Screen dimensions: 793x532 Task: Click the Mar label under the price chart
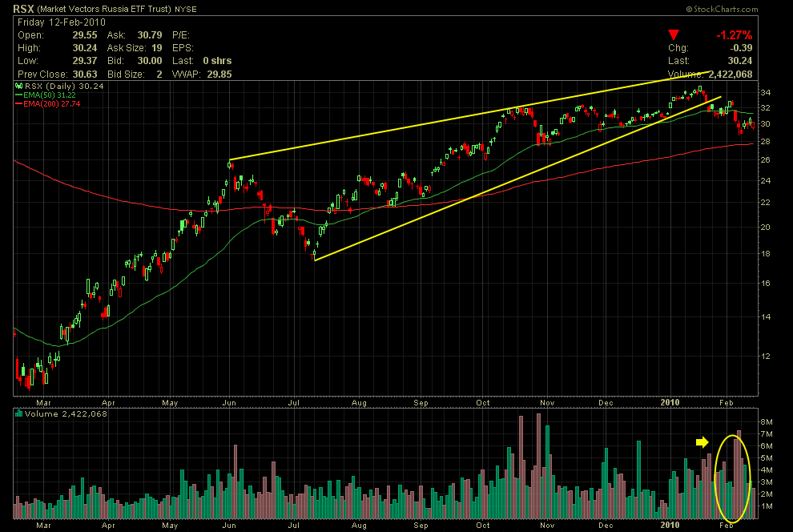click(x=43, y=402)
